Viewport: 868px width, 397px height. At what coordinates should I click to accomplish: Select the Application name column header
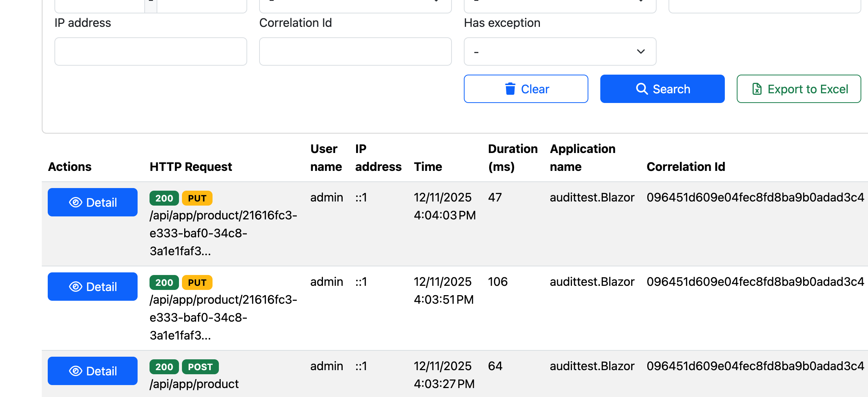[582, 157]
